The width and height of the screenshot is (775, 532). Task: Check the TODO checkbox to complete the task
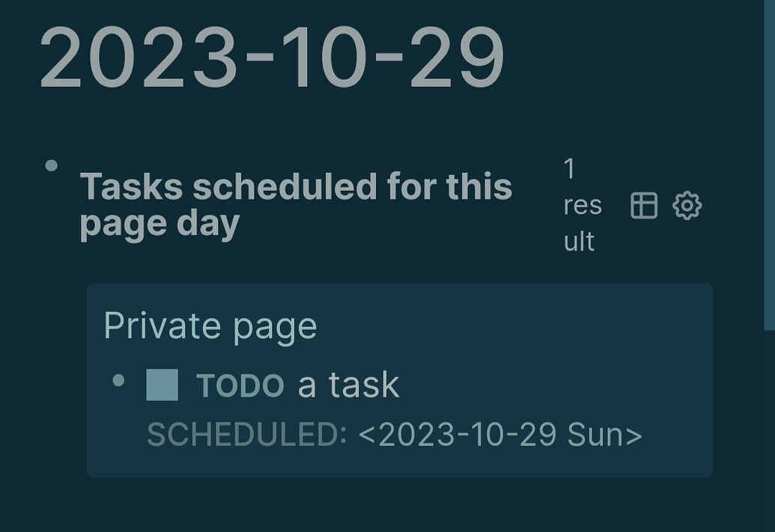pyautogui.click(x=161, y=383)
